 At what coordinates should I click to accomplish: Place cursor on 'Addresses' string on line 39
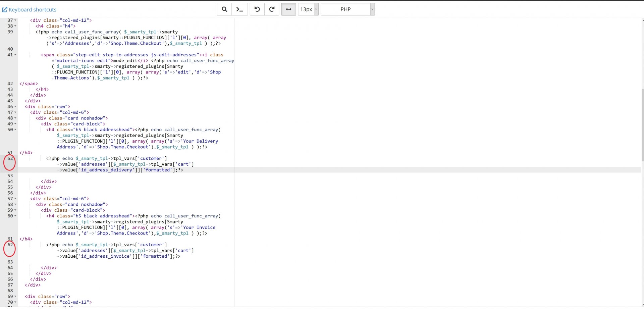(x=77, y=44)
